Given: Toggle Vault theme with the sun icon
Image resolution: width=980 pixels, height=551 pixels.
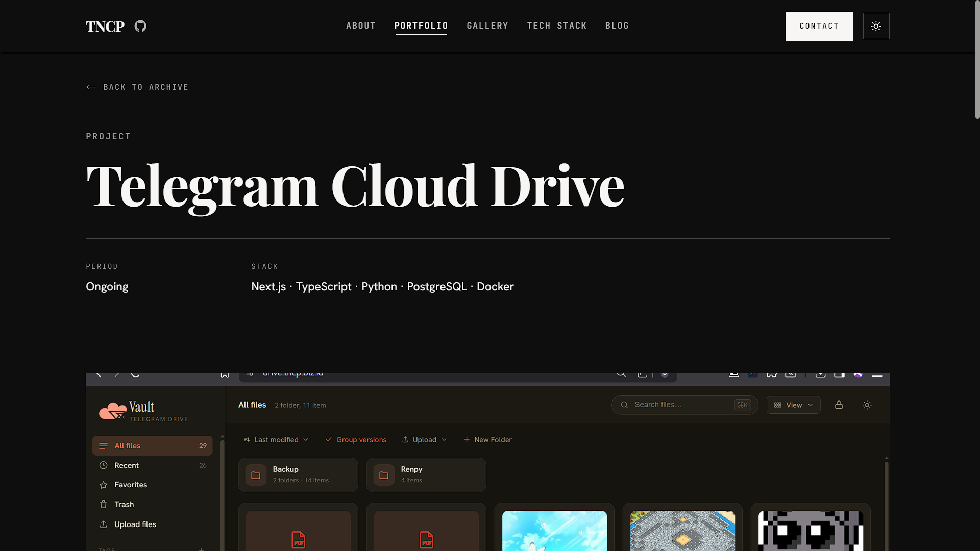Looking at the screenshot, I should point(867,405).
